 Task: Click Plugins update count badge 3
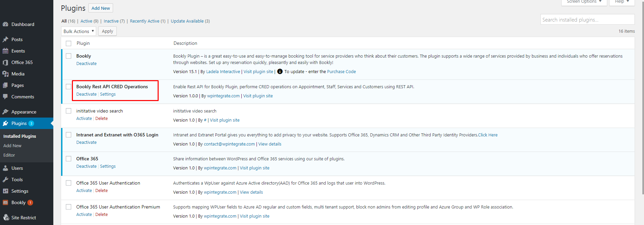point(31,123)
